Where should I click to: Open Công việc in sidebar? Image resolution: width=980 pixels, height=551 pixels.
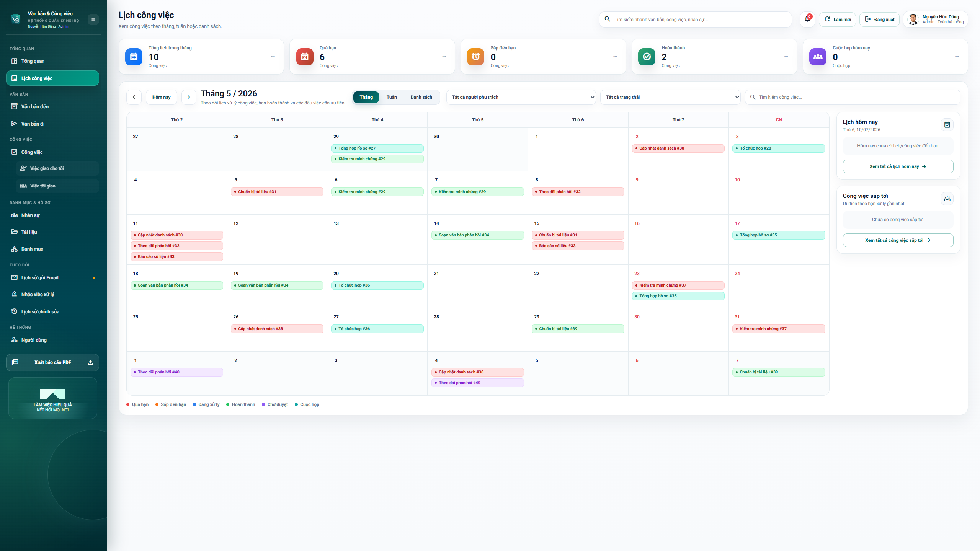[52, 152]
